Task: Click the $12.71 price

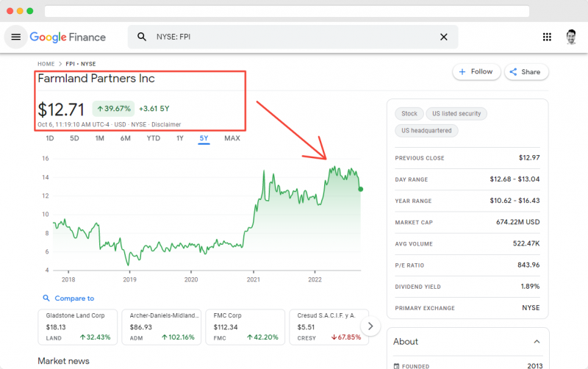Action: (61, 110)
